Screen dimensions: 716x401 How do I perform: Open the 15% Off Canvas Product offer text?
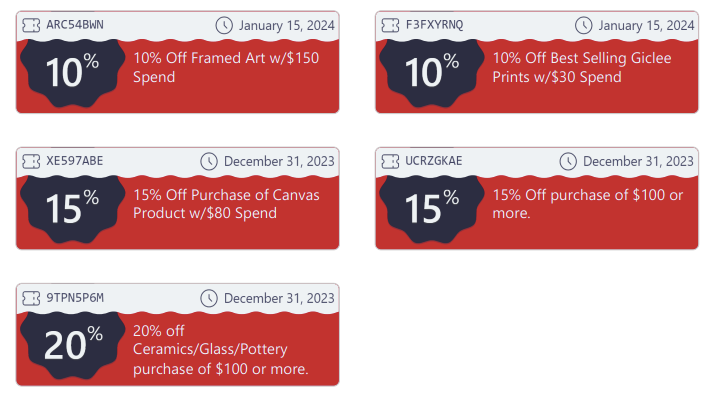(x=226, y=204)
